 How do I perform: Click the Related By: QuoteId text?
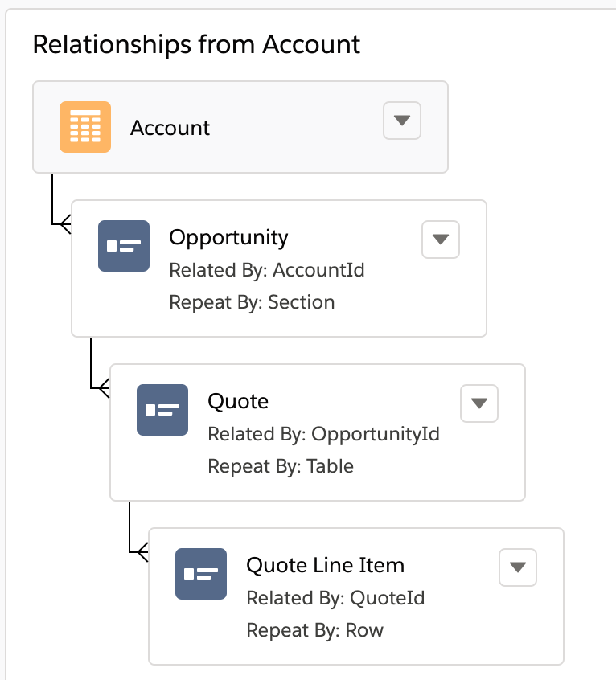(335, 598)
